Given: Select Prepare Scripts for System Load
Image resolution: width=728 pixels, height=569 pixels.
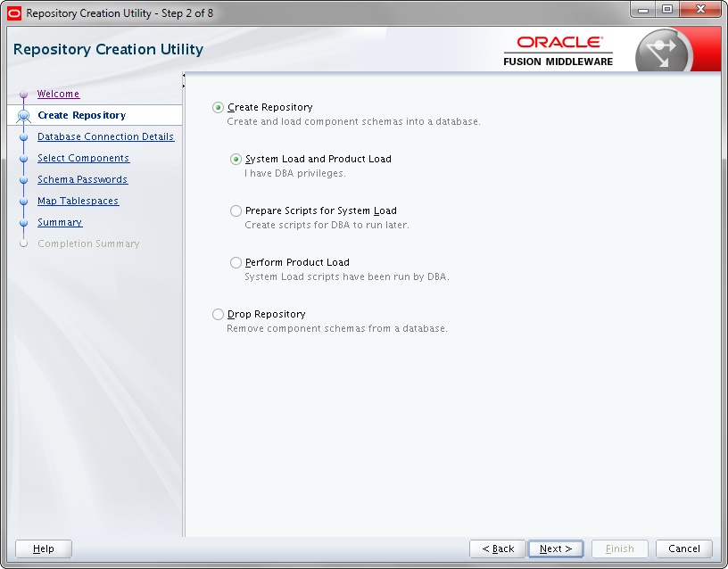Looking at the screenshot, I should pos(236,210).
